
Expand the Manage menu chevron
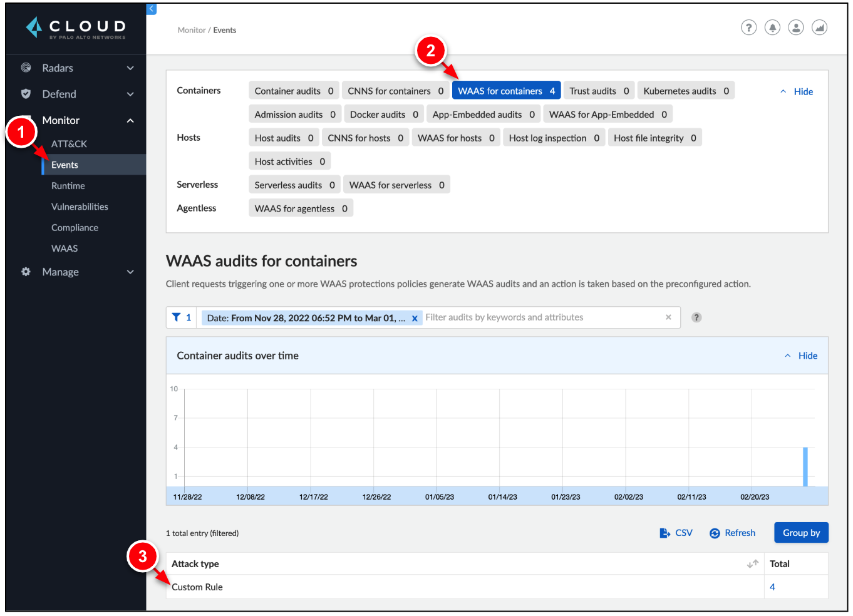130,272
